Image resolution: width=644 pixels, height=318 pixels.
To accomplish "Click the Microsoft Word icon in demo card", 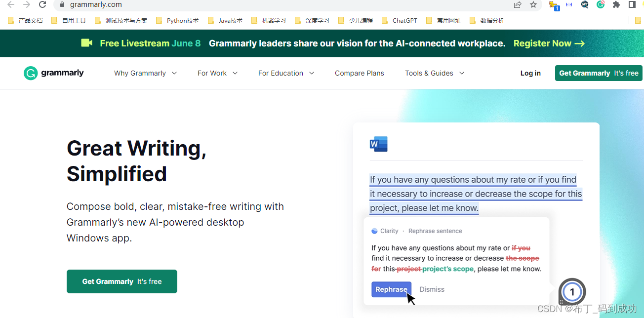I will point(379,144).
